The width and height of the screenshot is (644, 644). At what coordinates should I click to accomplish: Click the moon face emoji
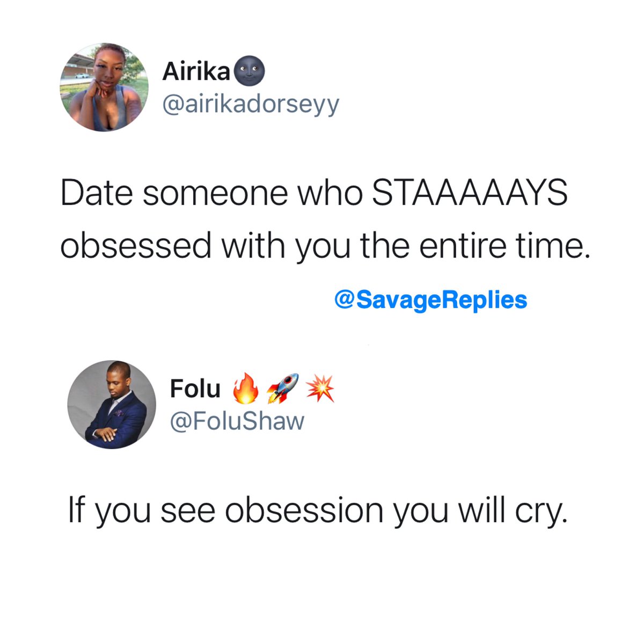point(250,71)
